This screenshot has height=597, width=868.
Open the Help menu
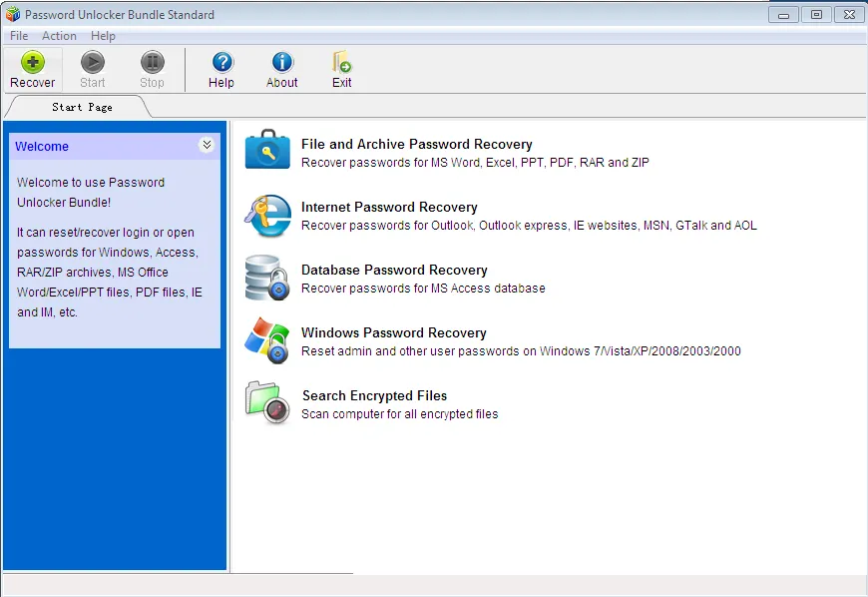pos(103,35)
